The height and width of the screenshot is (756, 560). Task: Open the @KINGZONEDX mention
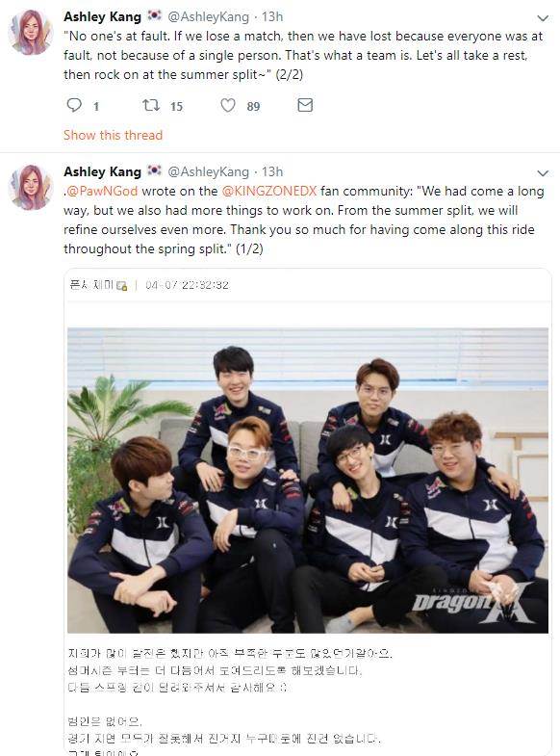(269, 191)
